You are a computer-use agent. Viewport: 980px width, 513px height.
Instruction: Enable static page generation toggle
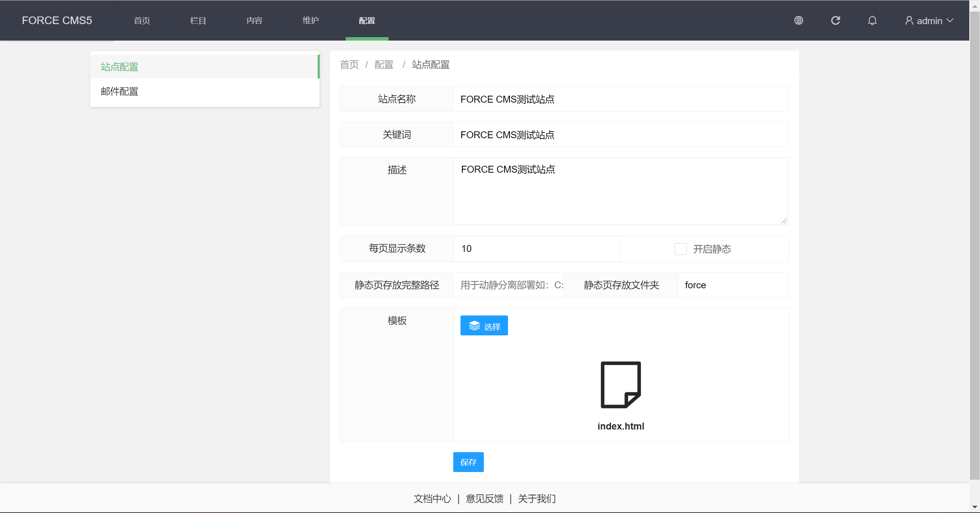(x=680, y=248)
